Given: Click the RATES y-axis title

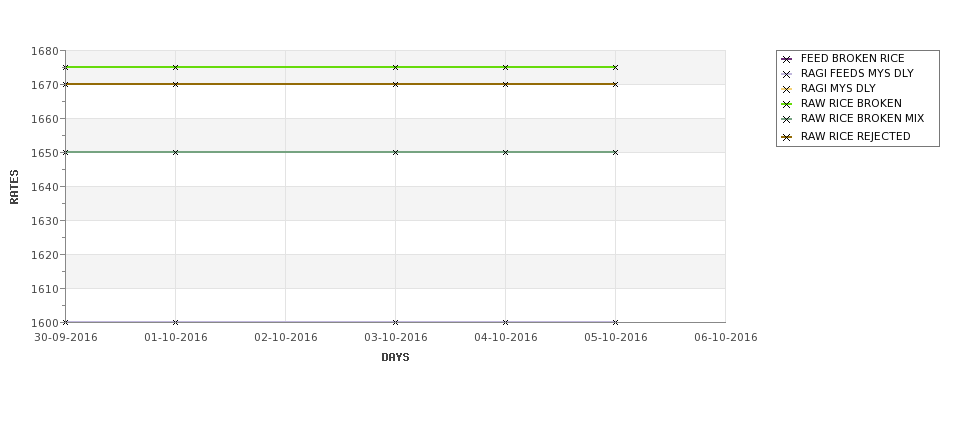Looking at the screenshot, I should [14, 187].
